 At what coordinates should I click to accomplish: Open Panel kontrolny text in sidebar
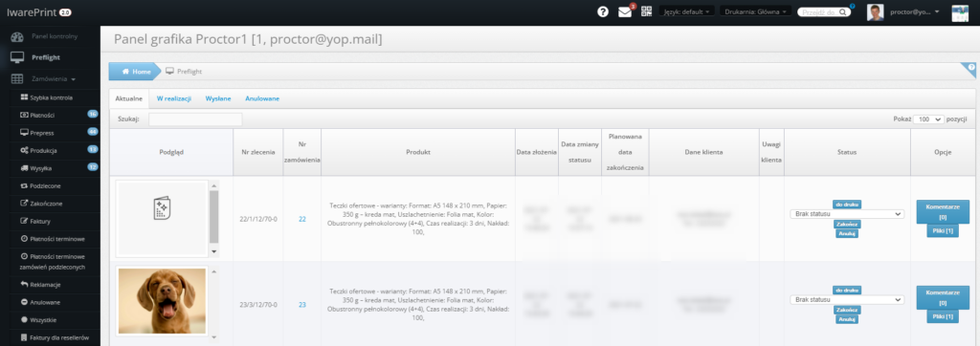click(x=55, y=37)
